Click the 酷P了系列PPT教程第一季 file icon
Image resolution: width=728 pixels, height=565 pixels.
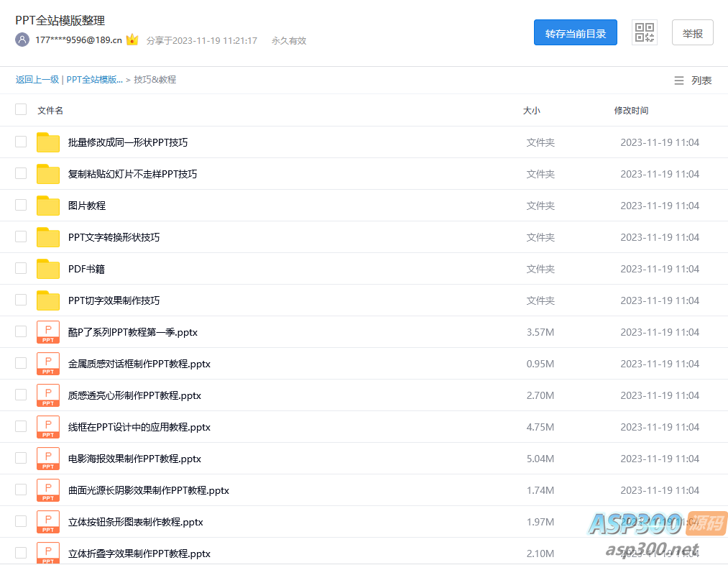48,332
